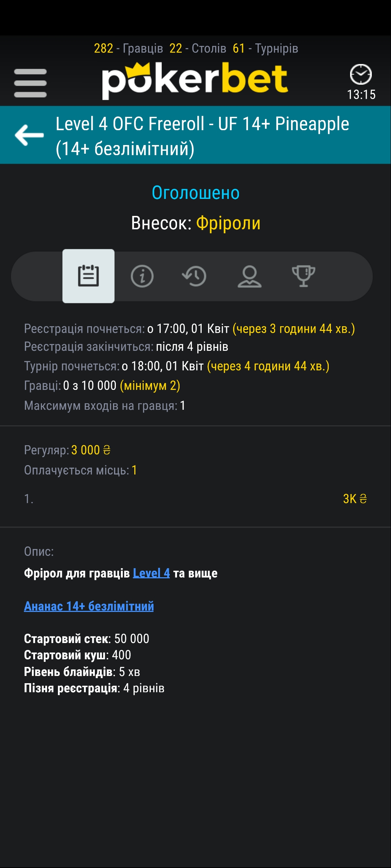Tap the Внесок: Фріроли buy-in label
The width and height of the screenshot is (391, 868).
195,223
